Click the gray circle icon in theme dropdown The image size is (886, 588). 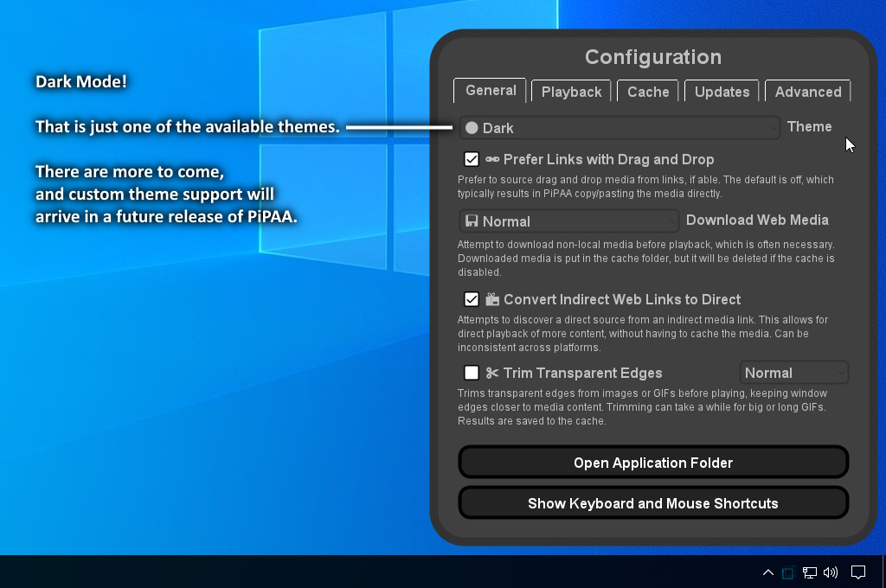click(x=472, y=128)
